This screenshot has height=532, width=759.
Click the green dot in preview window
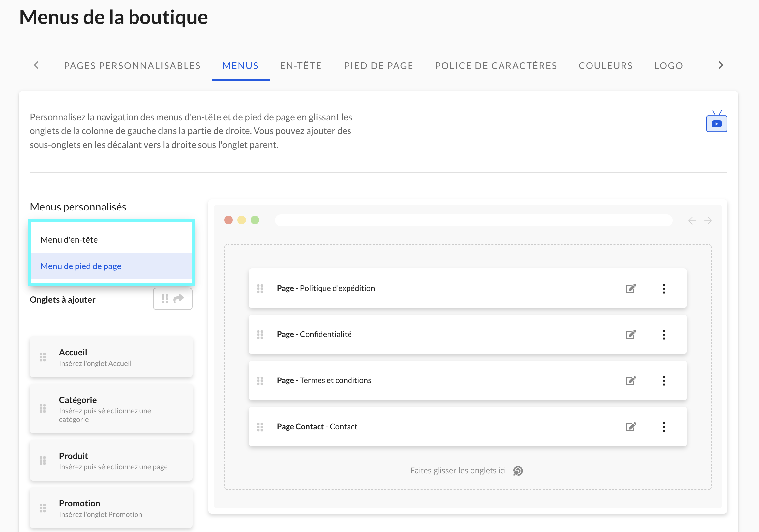click(x=255, y=220)
